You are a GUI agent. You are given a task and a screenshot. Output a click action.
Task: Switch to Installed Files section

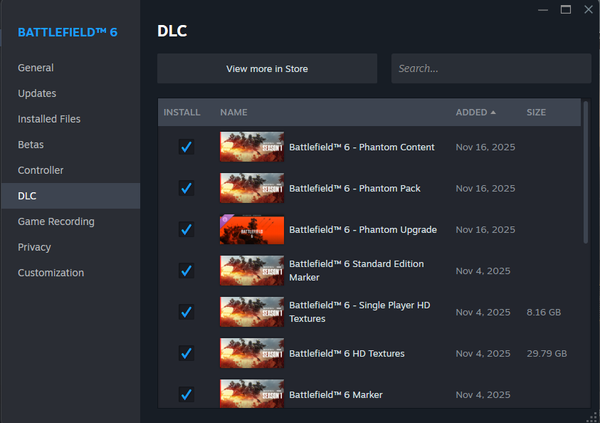pos(49,119)
